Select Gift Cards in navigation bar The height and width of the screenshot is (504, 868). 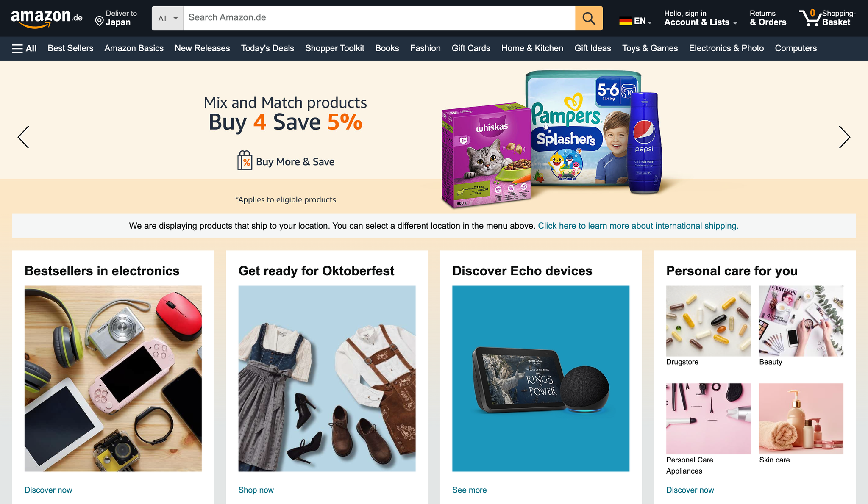coord(471,48)
